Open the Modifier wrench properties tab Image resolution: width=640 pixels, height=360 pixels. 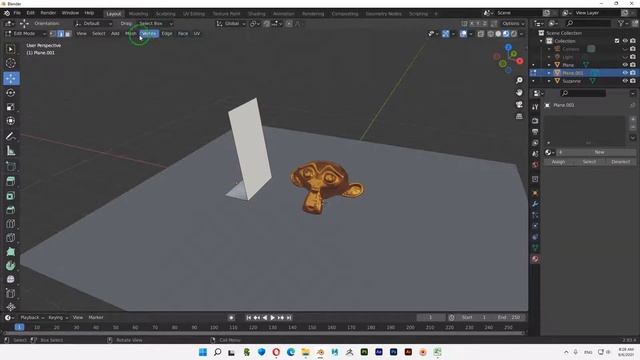pos(535,204)
